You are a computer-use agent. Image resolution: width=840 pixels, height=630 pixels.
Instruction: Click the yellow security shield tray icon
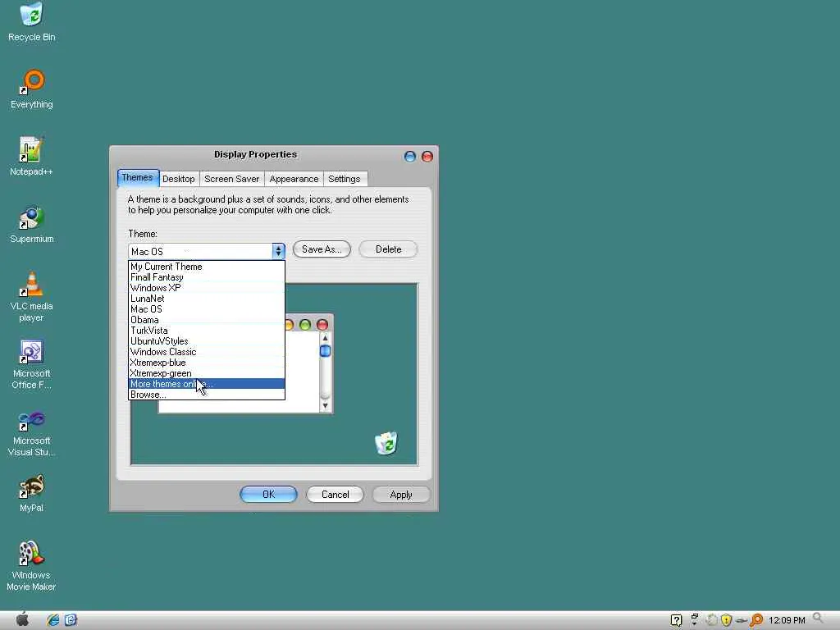point(727,620)
